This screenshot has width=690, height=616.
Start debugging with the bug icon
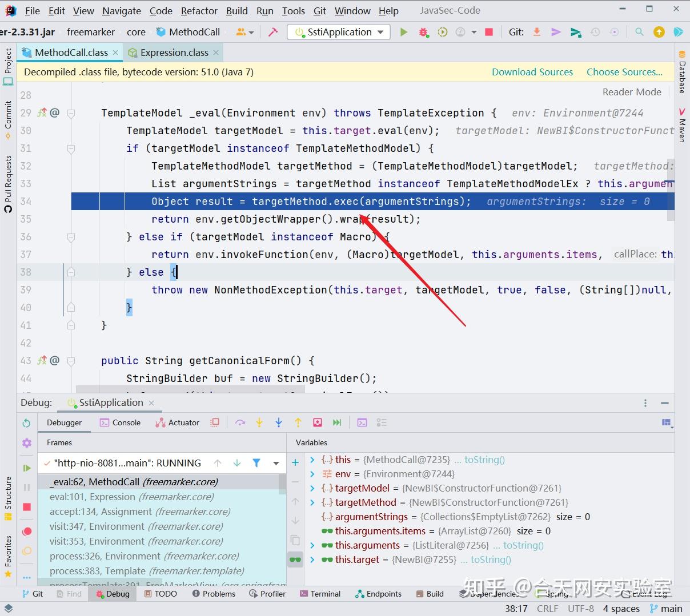coord(423,32)
